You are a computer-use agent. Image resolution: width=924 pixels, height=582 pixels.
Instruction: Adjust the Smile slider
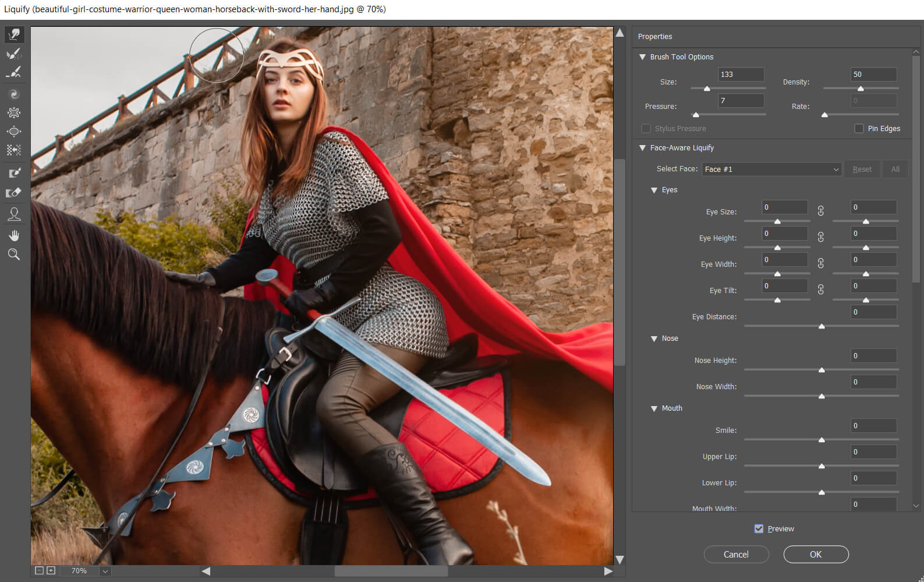tap(822, 440)
